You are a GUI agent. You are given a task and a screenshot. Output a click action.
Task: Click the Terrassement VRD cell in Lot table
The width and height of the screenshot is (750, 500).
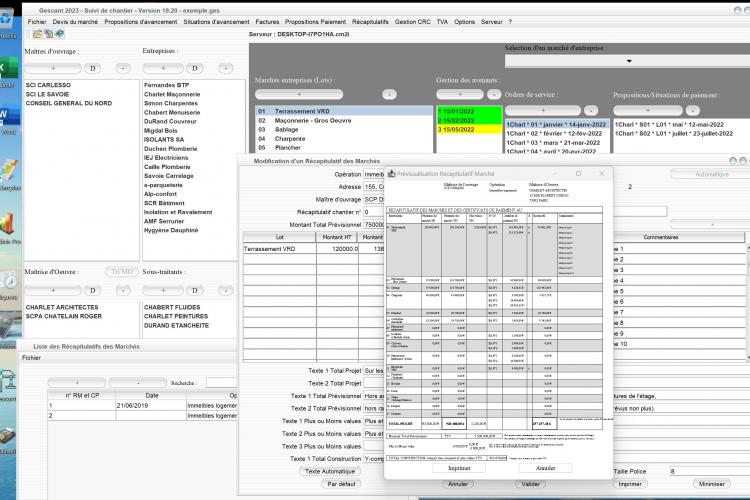280,249
